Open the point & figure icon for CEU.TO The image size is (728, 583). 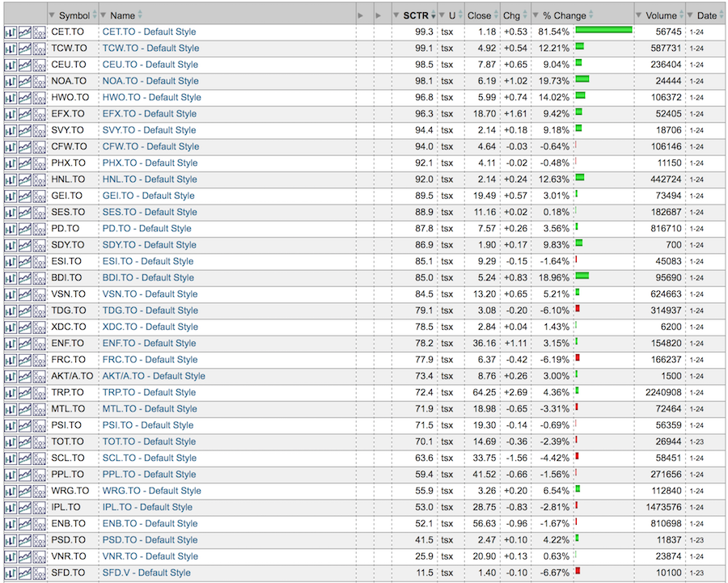click(x=39, y=65)
